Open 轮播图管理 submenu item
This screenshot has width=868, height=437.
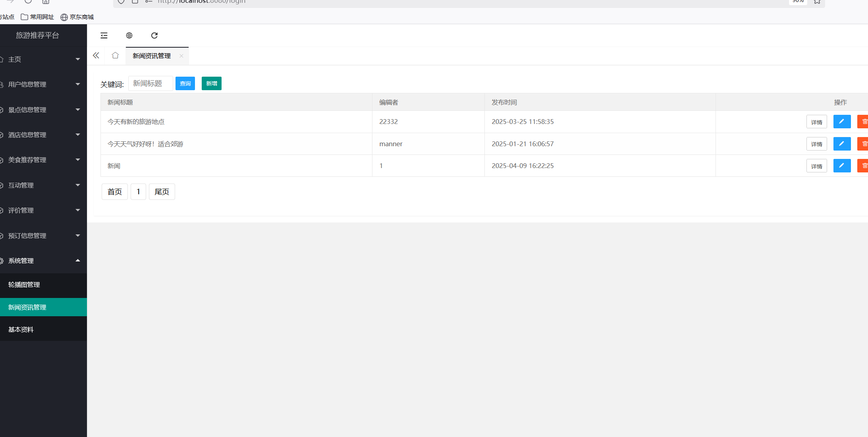pos(24,284)
